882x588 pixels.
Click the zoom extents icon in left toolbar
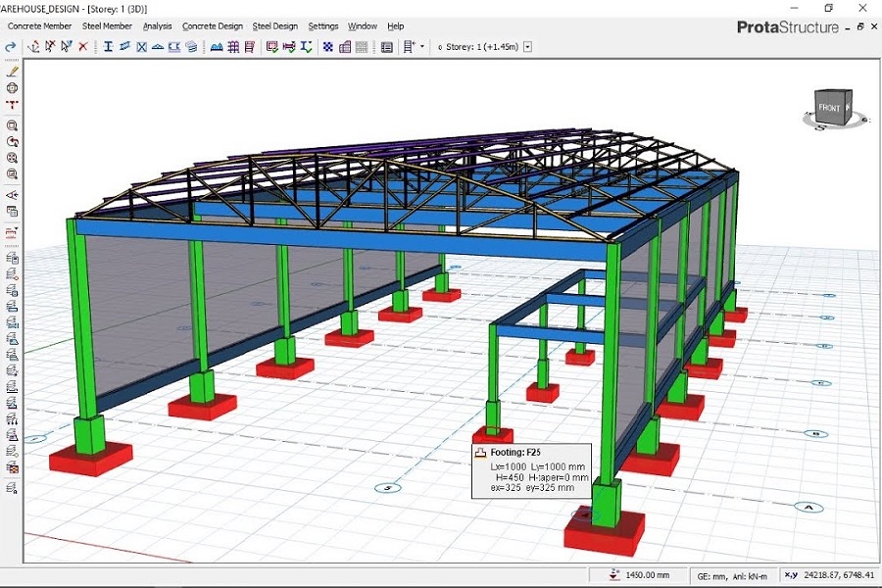12,158
